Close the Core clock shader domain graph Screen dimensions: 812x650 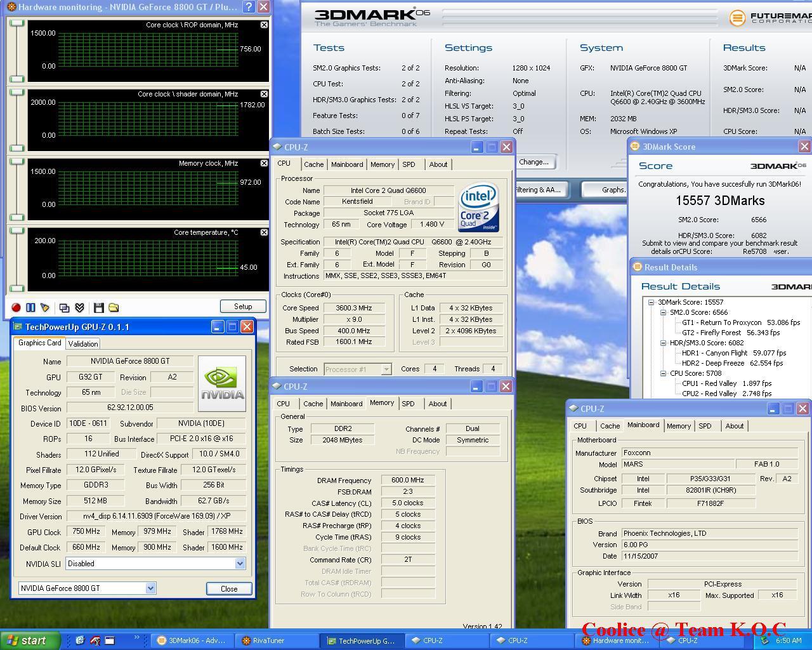coord(264,94)
